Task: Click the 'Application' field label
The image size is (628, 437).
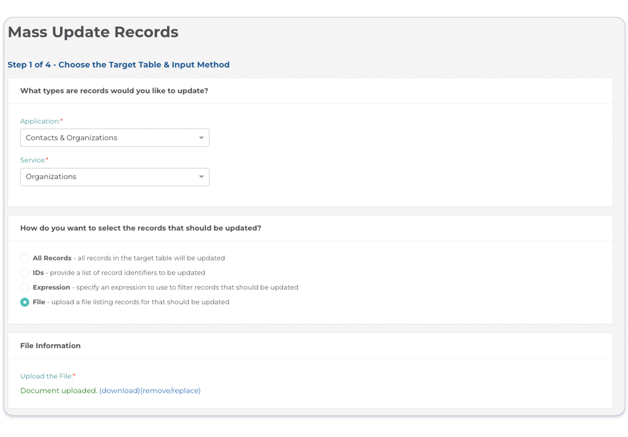Action: pos(40,121)
